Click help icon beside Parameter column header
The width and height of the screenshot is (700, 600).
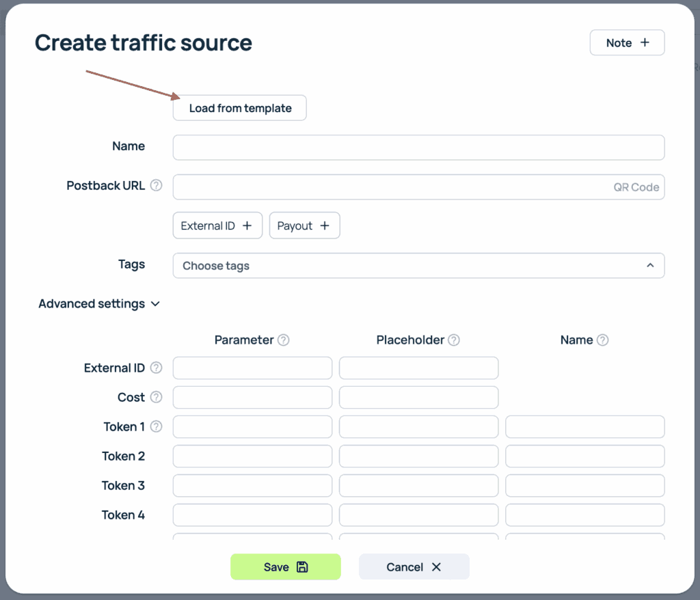283,340
